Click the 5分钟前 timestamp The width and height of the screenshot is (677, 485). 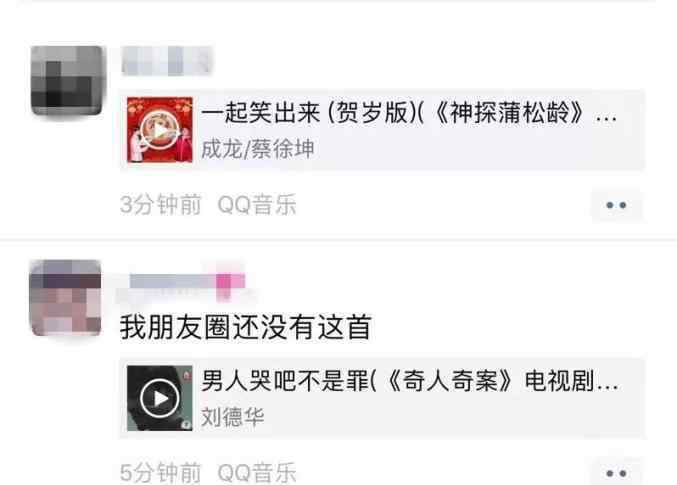coord(161,472)
